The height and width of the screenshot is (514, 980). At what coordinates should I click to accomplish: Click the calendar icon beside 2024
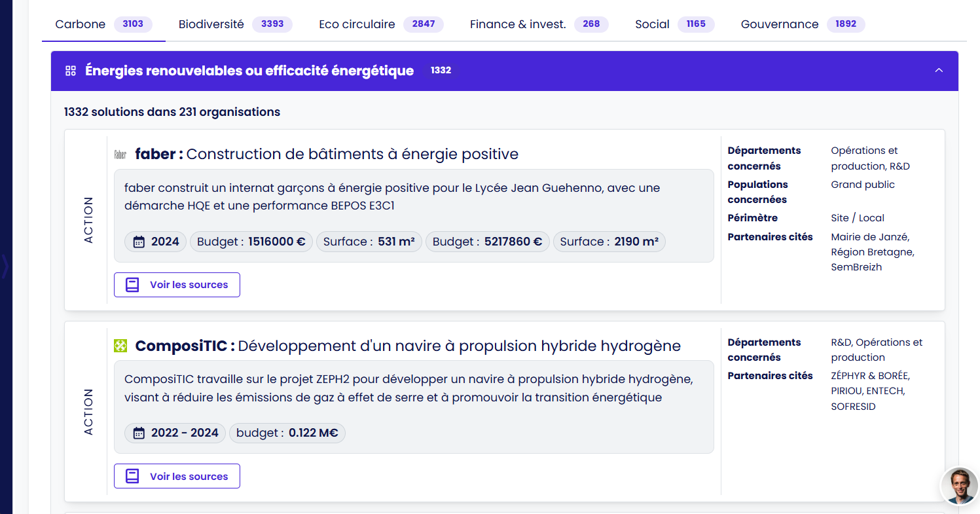click(139, 242)
